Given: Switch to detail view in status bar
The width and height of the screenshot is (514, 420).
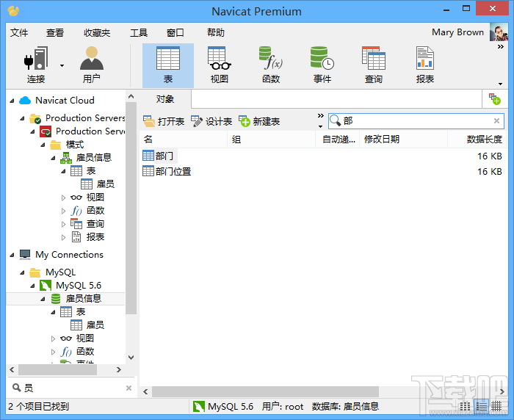Looking at the screenshot, I should pos(481,407).
